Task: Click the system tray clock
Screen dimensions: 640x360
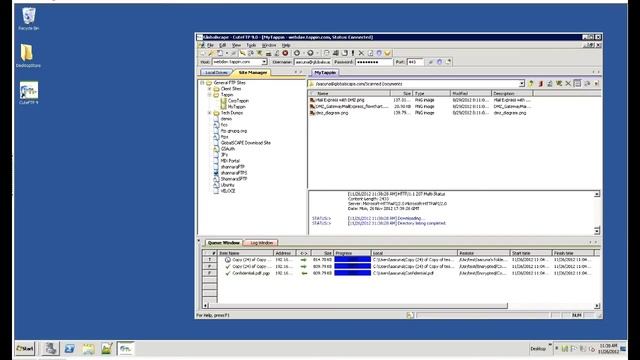Action: (608, 349)
